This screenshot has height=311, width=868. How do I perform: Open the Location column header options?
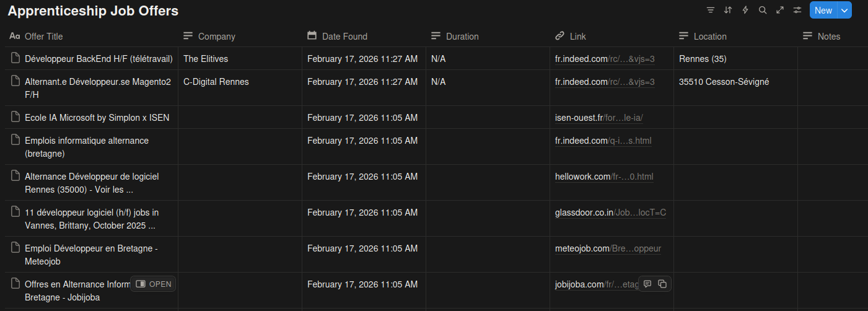pos(710,37)
